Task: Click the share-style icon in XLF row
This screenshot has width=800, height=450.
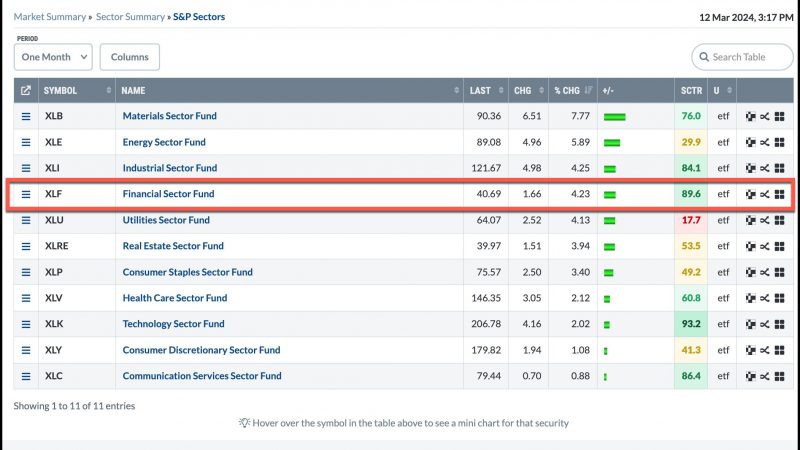Action: (764, 194)
